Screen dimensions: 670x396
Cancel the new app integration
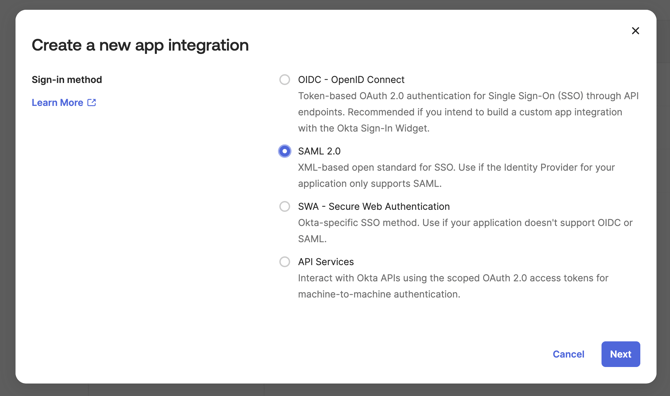[568, 354]
